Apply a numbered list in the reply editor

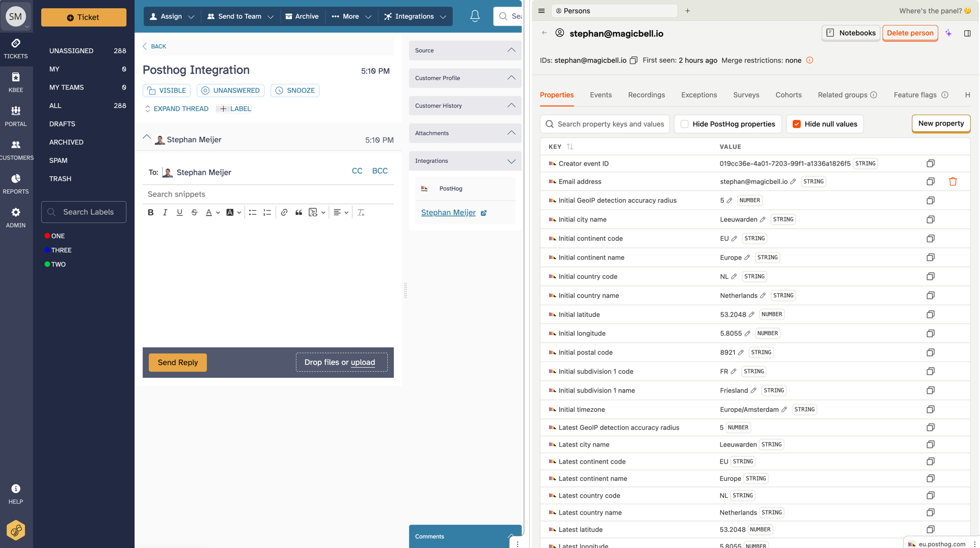(x=267, y=212)
